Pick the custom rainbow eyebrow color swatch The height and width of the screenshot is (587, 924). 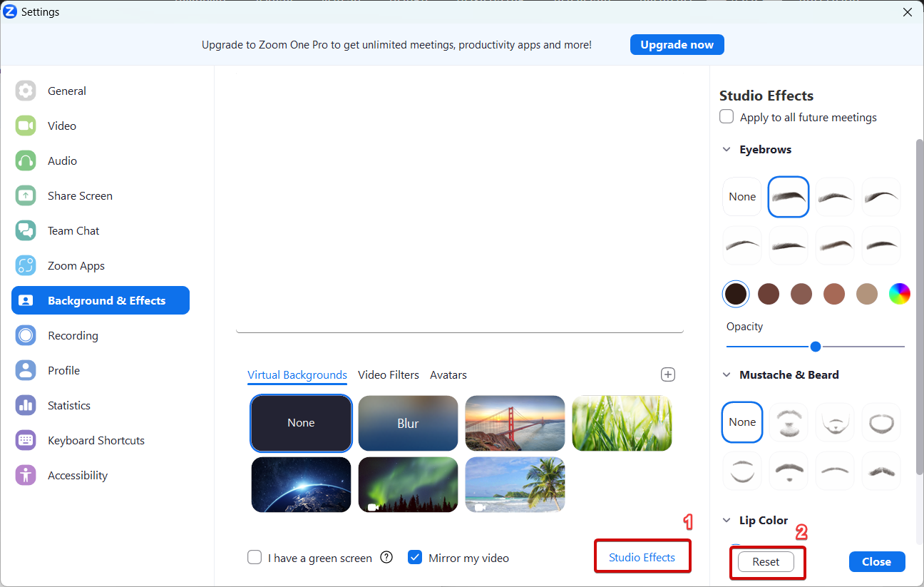click(x=899, y=293)
